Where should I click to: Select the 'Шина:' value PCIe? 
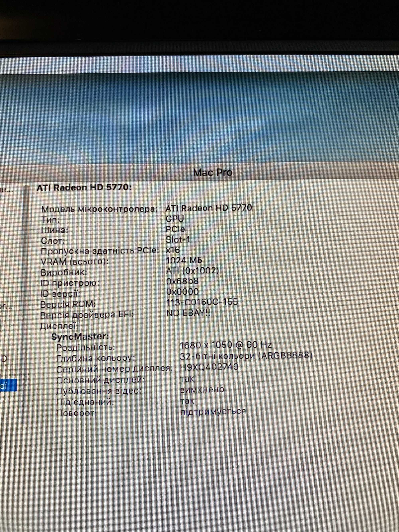[175, 229]
